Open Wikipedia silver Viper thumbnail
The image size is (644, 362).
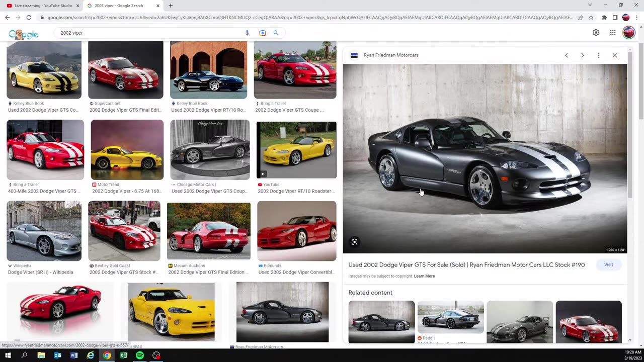coord(44,231)
